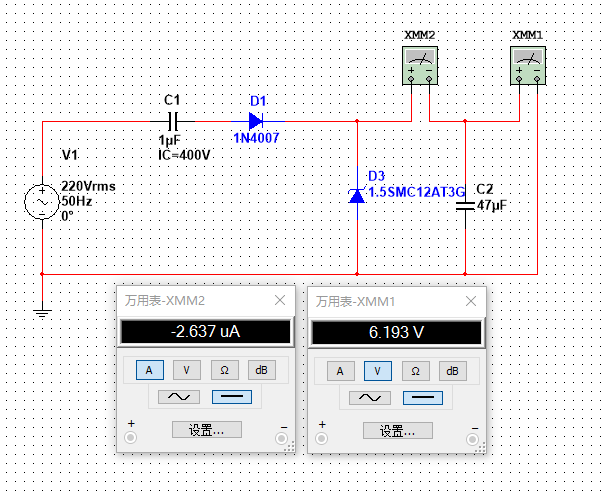Viewport: 606px width, 491px height.
Task: Click the XMM1 reading display 6.193 V
Action: pos(397,333)
